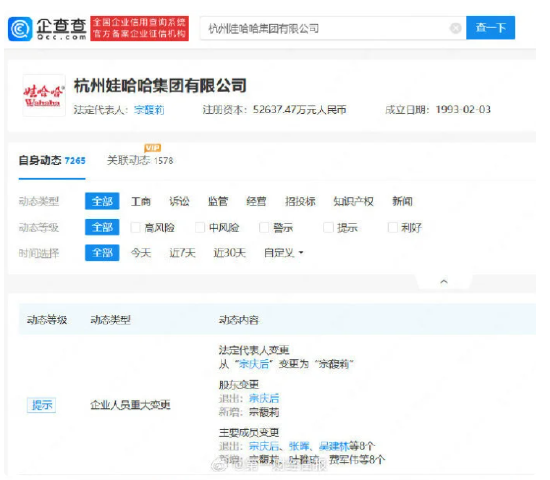Viewport: 550px width, 480px height.
Task: Filter 动态类型 by 知识产权
Action: click(353, 201)
